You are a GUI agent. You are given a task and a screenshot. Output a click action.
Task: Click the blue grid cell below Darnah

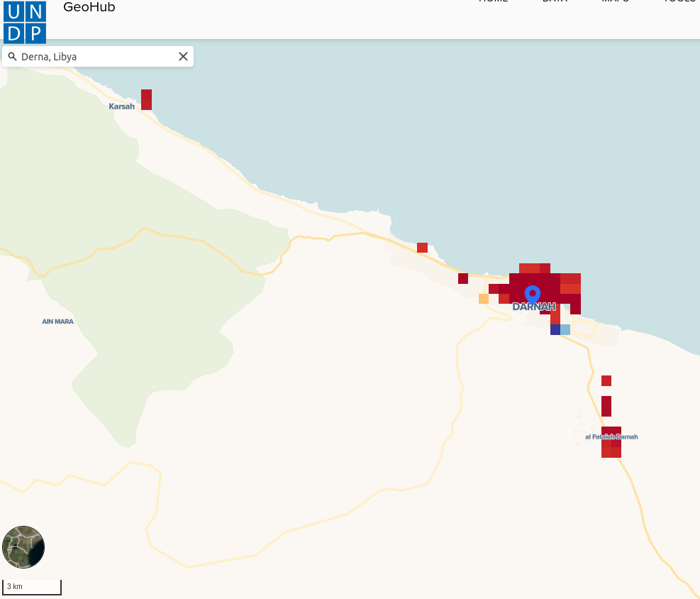pyautogui.click(x=554, y=329)
